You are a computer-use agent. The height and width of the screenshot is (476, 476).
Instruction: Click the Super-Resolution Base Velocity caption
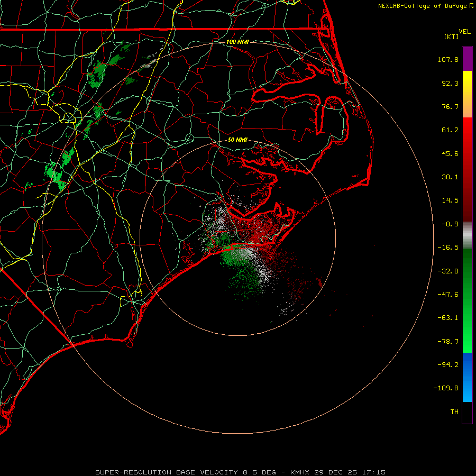(x=240, y=472)
